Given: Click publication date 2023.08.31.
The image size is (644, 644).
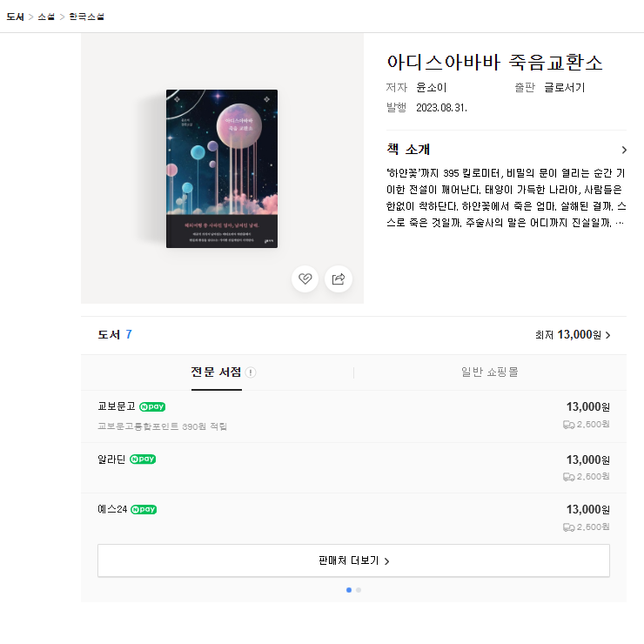Looking at the screenshot, I should (441, 108).
